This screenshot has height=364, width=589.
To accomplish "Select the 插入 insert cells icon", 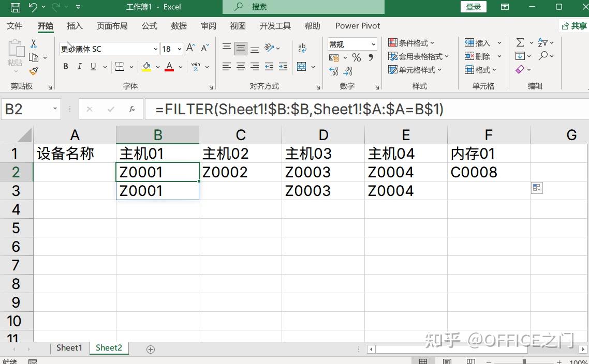I will pyautogui.click(x=477, y=42).
